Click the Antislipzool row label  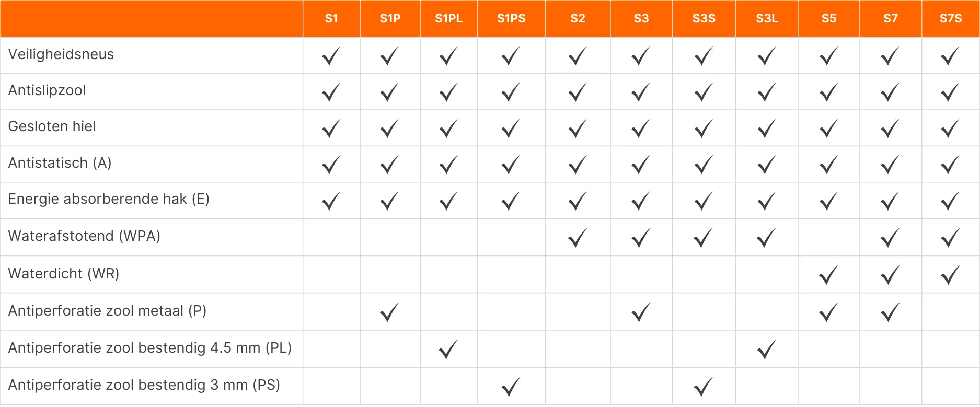(47, 90)
